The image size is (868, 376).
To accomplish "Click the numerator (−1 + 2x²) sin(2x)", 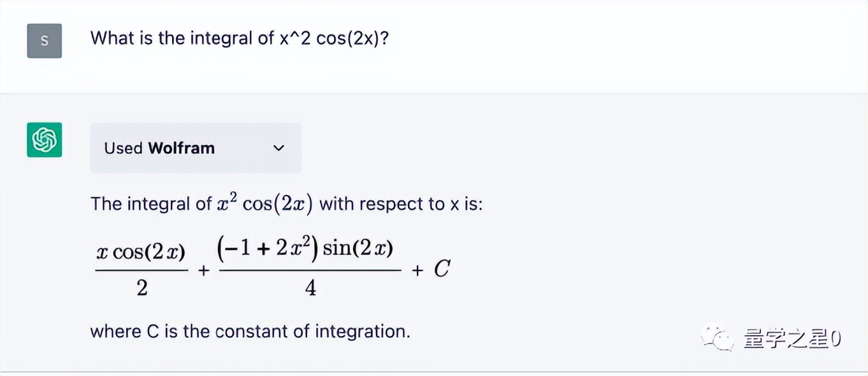I will (305, 249).
